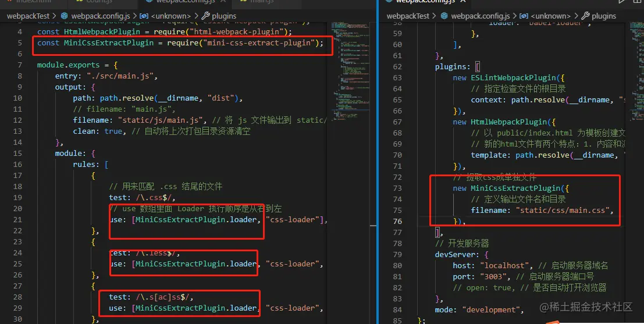
Task: Click "static/css/main.css" filename value
Action: click(563, 210)
